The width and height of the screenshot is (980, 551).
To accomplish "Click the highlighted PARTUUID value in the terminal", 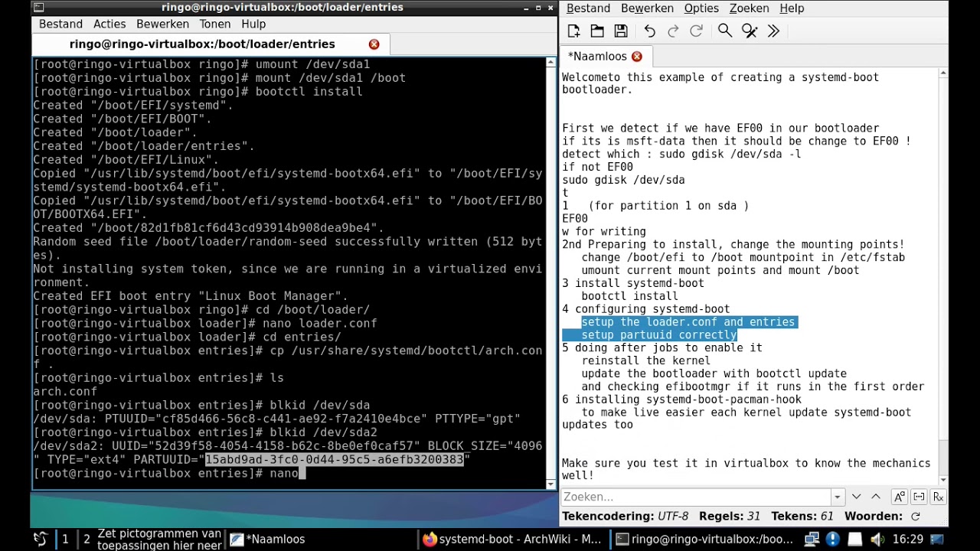I will pyautogui.click(x=335, y=460).
